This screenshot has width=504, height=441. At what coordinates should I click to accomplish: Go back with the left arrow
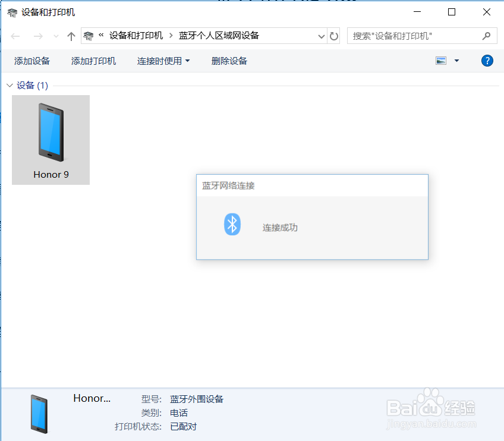(15, 36)
